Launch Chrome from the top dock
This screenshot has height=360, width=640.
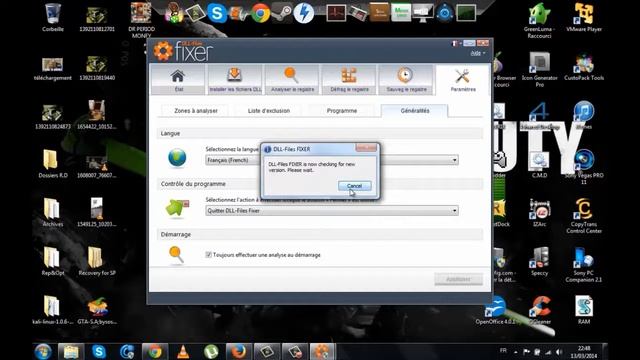tap(260, 13)
